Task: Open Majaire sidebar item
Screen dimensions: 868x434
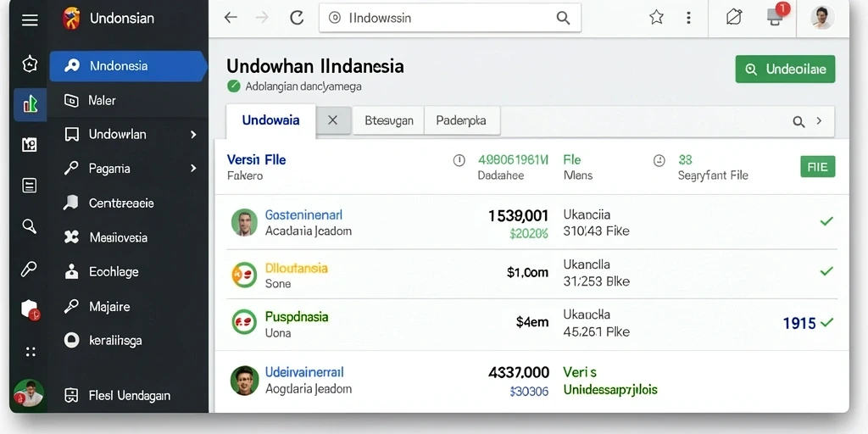Action: pyautogui.click(x=128, y=306)
